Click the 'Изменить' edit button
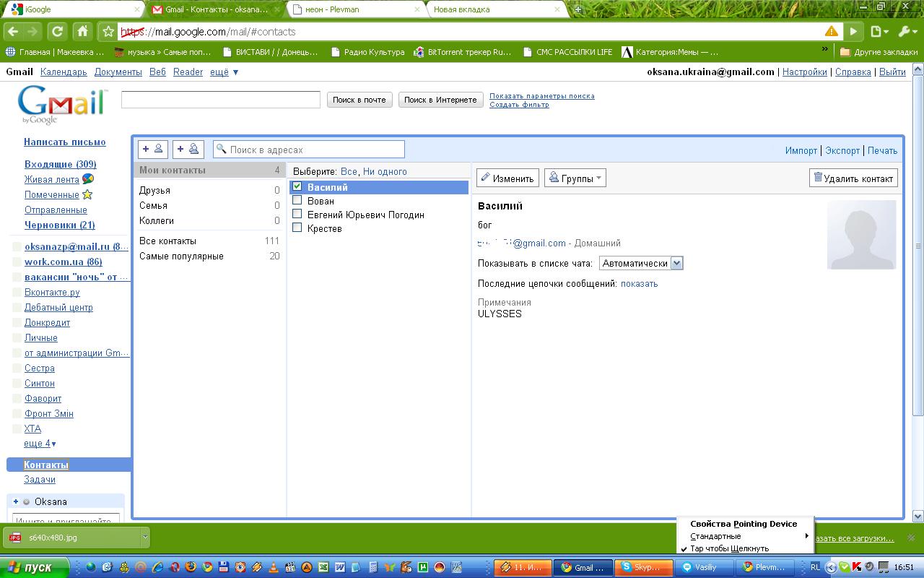924x578 pixels. (x=507, y=178)
